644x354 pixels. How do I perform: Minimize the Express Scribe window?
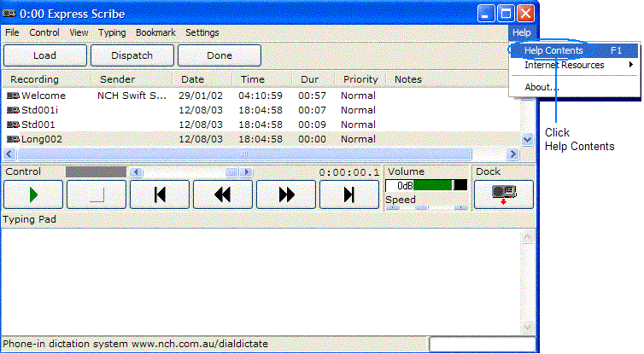click(x=486, y=14)
